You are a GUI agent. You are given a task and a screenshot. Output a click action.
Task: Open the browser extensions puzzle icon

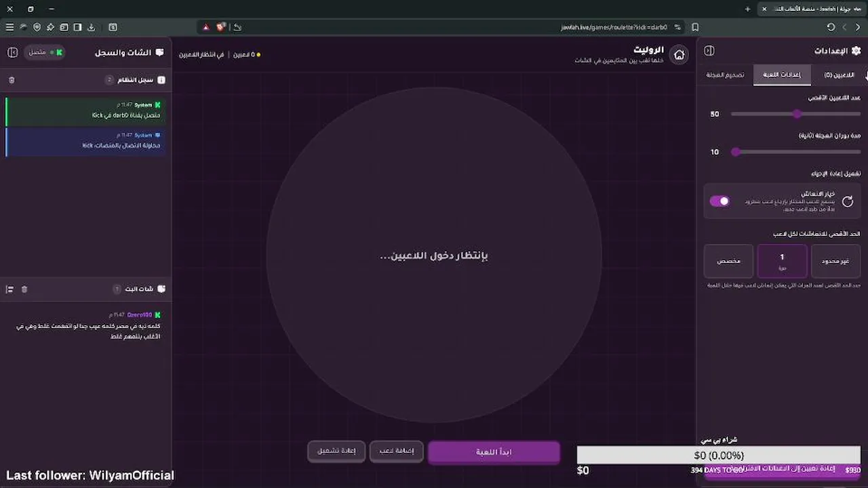50,27
